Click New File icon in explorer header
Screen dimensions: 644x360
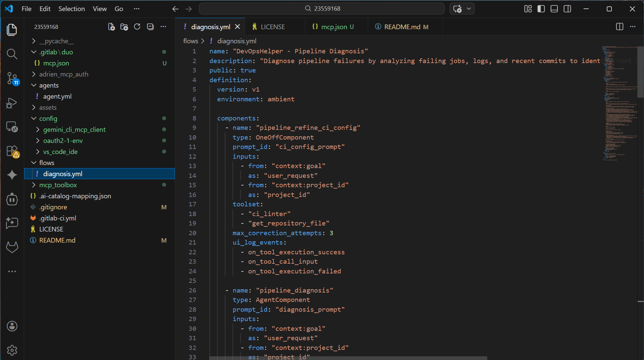(111, 27)
